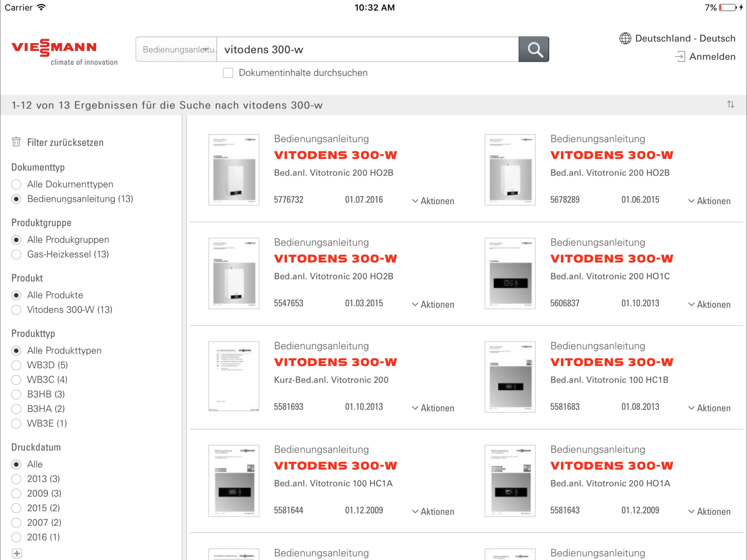This screenshot has width=747, height=560.
Task: Click the sort arrows icon in results bar
Action: 730,105
